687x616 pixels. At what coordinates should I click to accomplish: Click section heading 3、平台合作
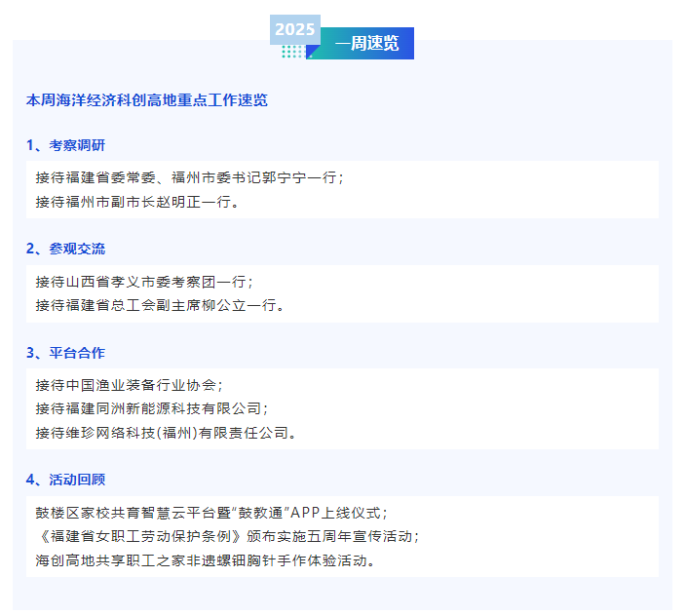(x=65, y=353)
